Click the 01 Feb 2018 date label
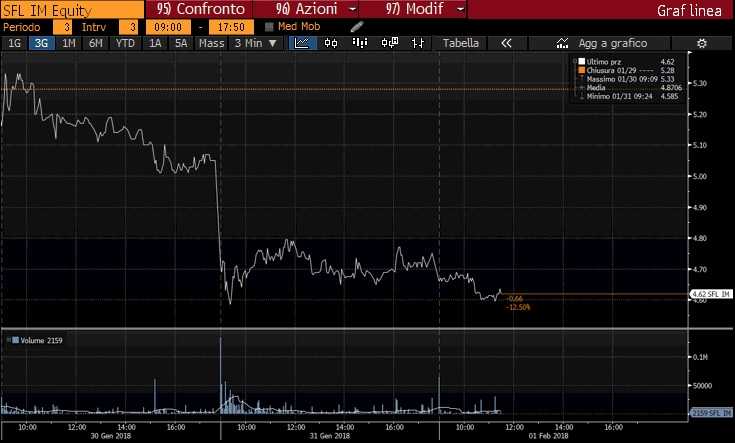The width and height of the screenshot is (735, 443). click(548, 436)
